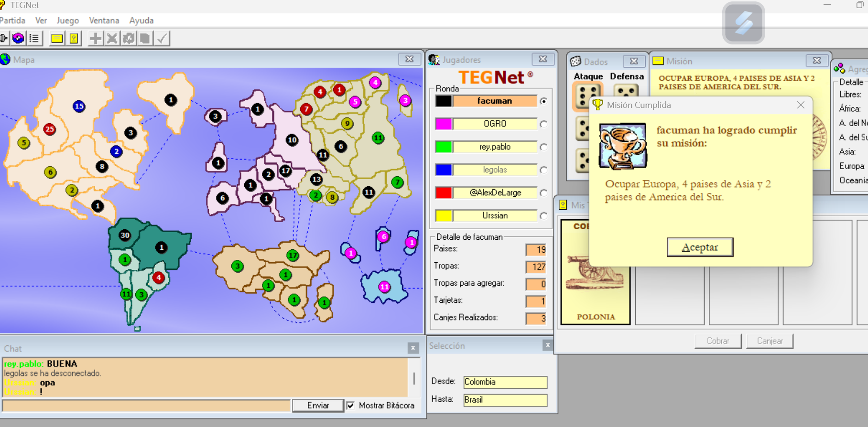Select the facuman radio button

(x=543, y=101)
